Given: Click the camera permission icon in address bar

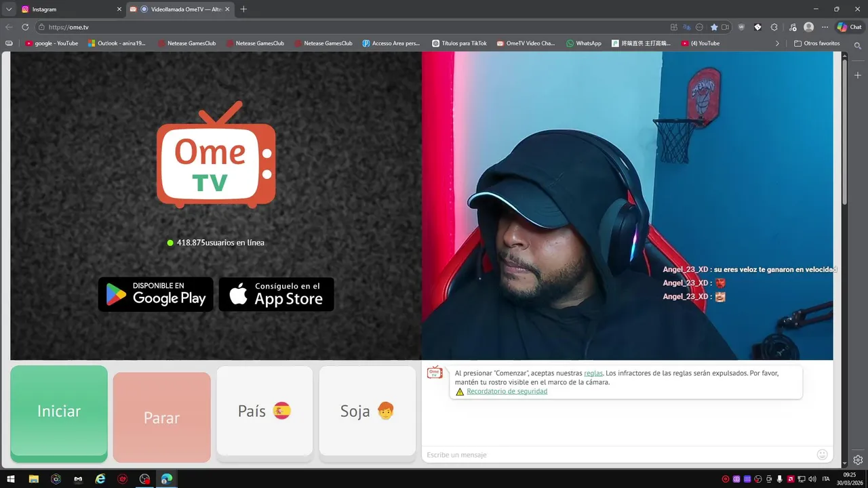Looking at the screenshot, I should [x=725, y=27].
